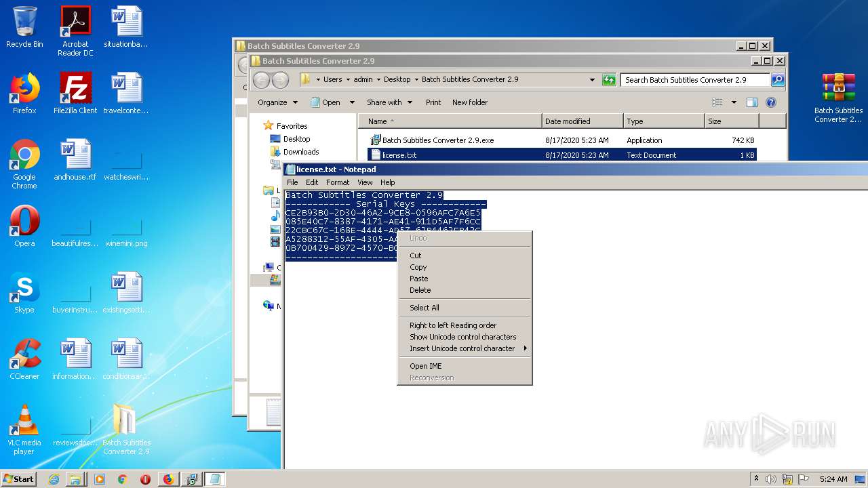The image size is (868, 488).
Task: Click the Print toolbar button
Action: point(433,102)
